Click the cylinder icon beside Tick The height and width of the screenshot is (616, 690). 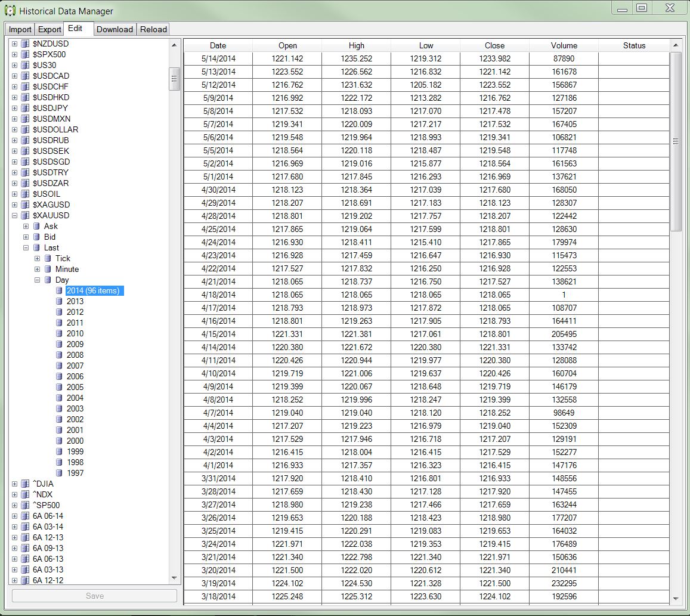pos(48,258)
